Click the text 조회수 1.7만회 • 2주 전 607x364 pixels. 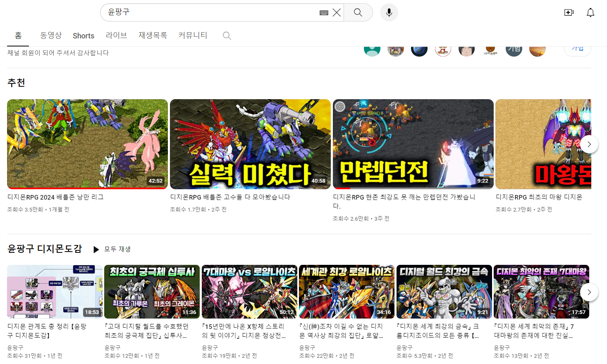point(198,209)
